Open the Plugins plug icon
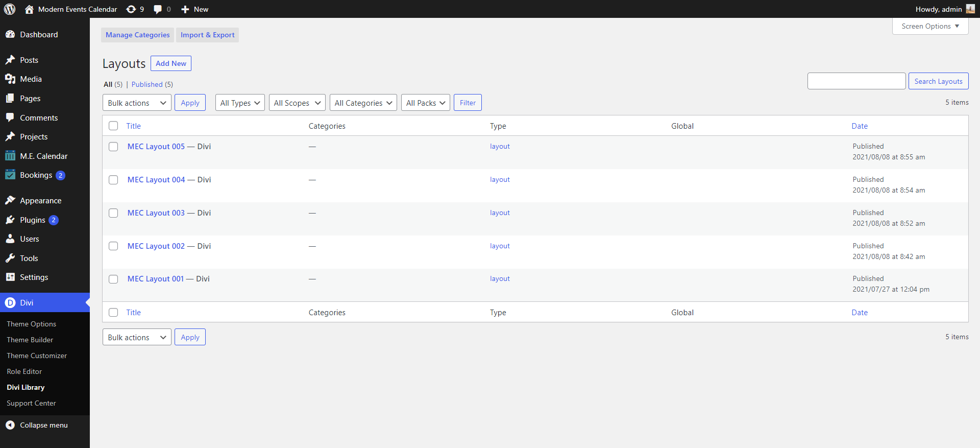Viewport: 980px width, 448px height. (10, 220)
